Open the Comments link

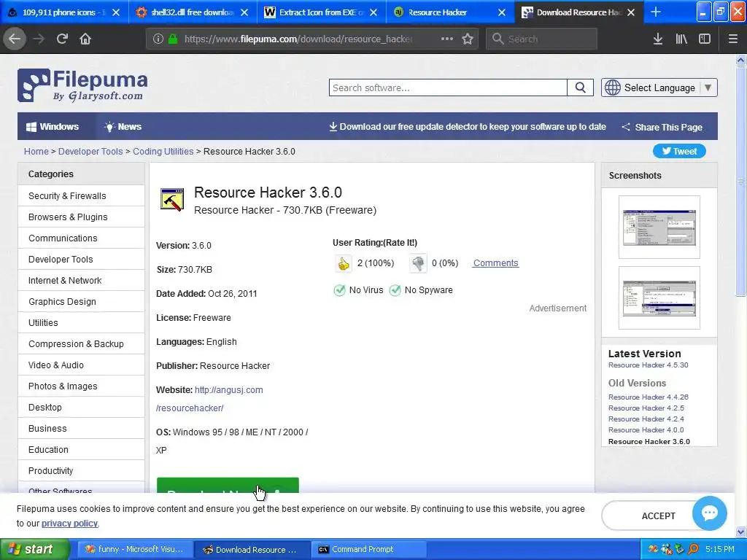495,262
